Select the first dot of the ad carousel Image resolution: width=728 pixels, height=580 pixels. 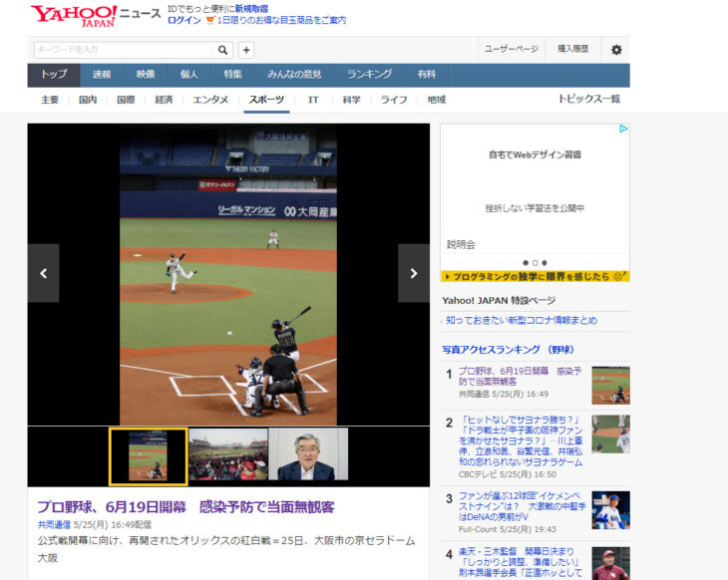pyautogui.click(x=526, y=263)
